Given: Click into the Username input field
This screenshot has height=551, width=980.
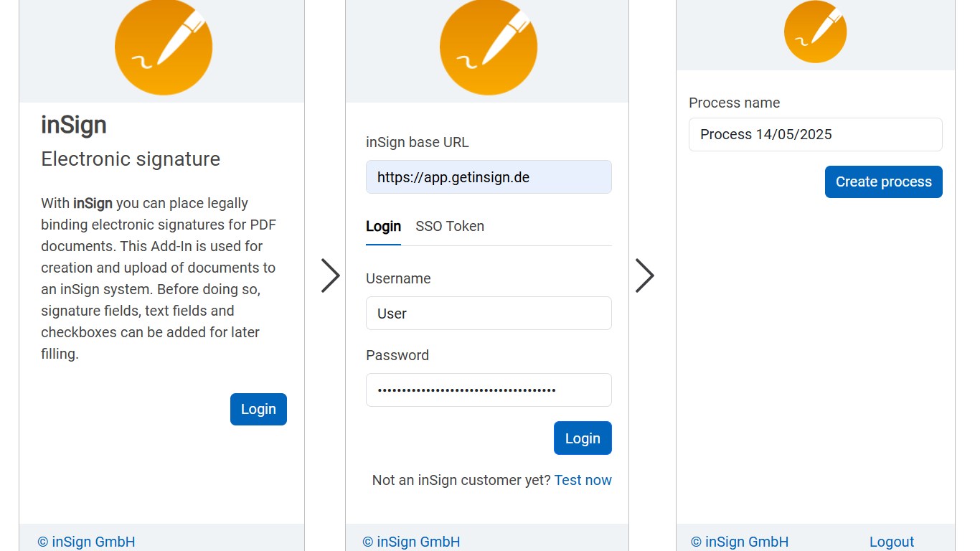Looking at the screenshot, I should 489,314.
